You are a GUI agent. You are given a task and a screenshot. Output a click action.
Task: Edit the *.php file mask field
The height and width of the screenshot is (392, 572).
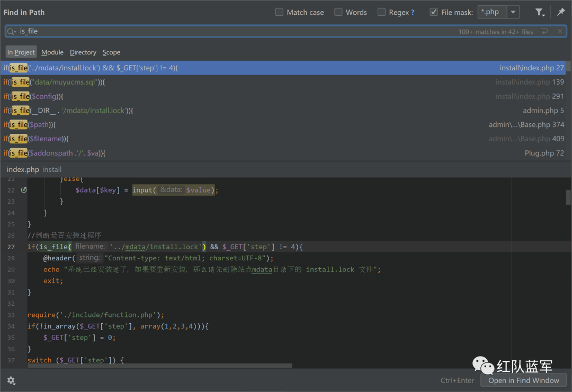tap(492, 12)
